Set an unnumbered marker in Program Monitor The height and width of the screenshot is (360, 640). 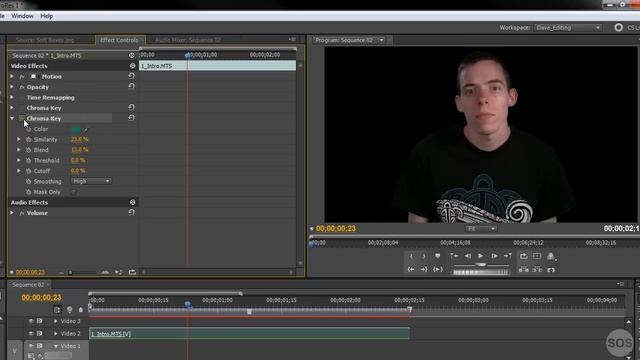438,256
